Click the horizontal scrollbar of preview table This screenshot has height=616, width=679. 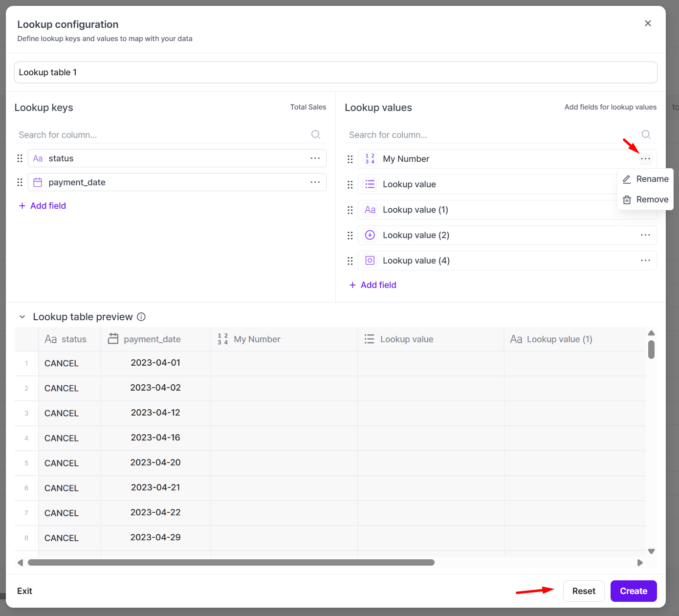[x=231, y=563]
